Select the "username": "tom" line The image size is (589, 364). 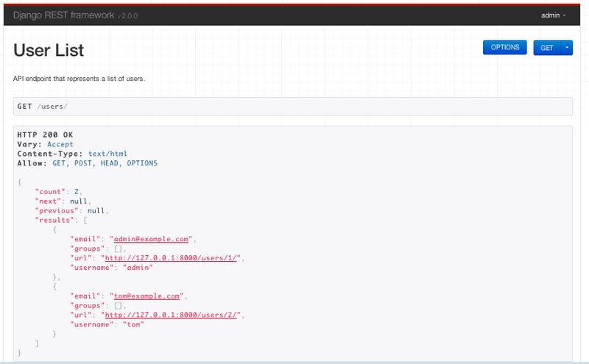[107, 324]
